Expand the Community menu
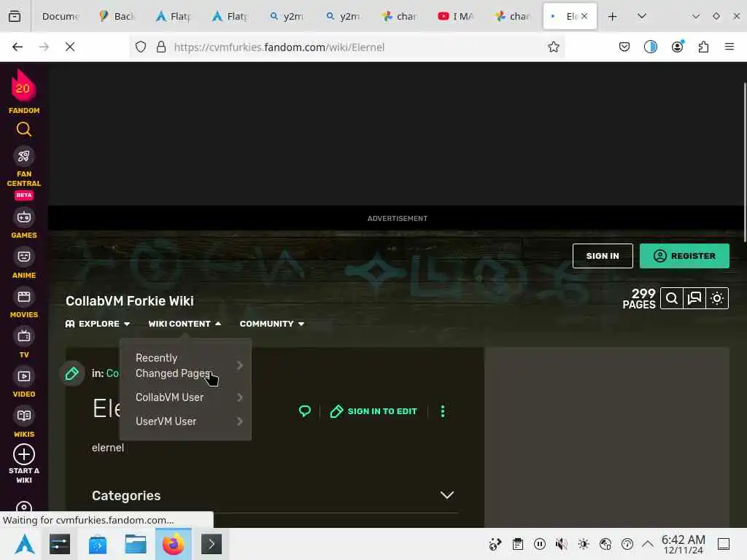 tap(272, 324)
